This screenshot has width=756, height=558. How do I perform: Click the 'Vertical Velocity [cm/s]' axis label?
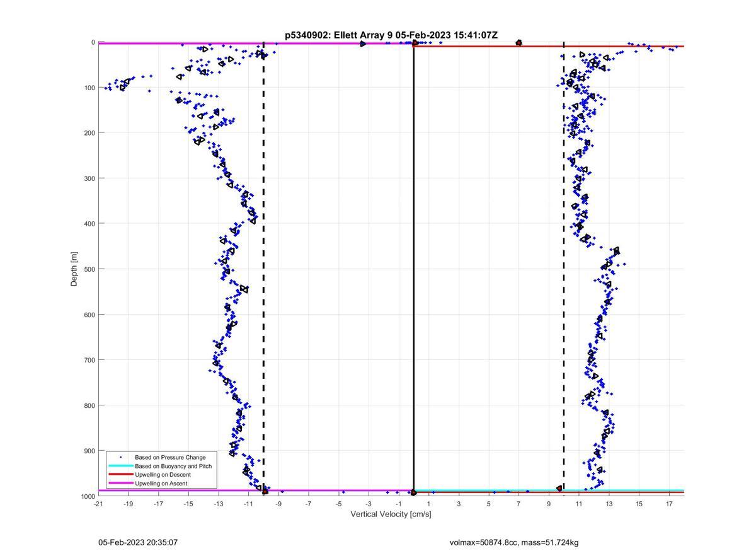pyautogui.click(x=391, y=514)
